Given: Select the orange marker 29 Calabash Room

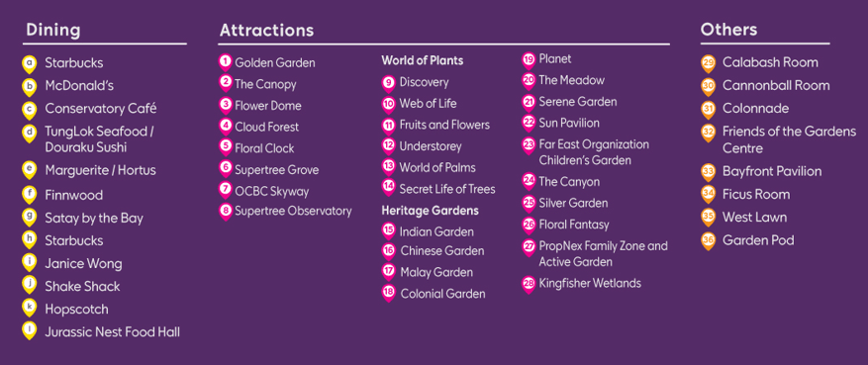Looking at the screenshot, I should pos(708,63).
